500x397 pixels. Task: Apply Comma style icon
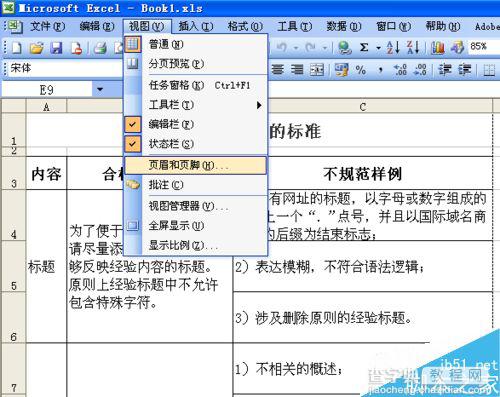[381, 70]
